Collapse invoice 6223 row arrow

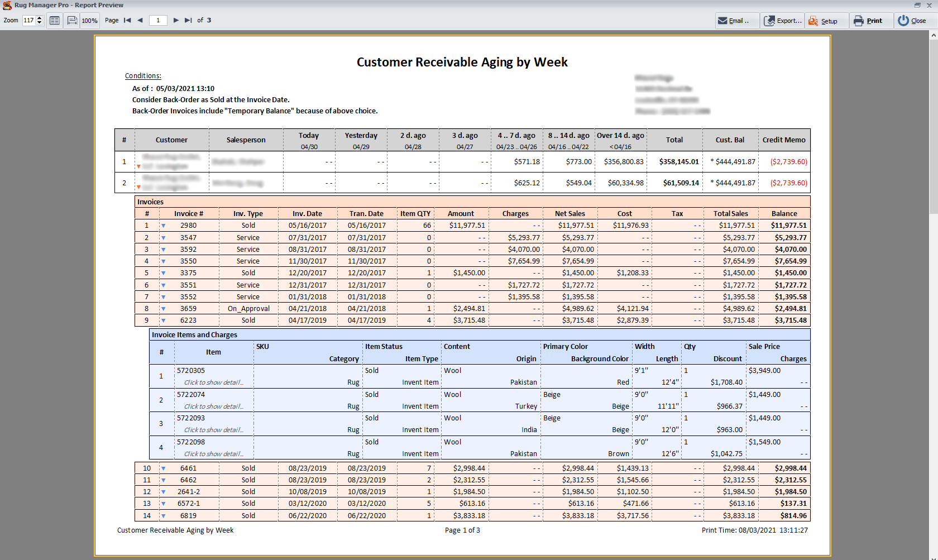(x=164, y=321)
